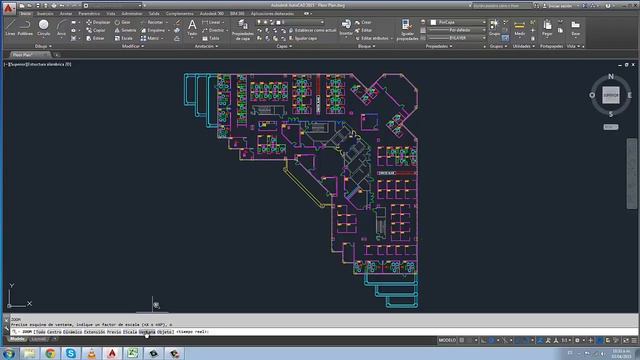Click the Escala tool in Modificar
The width and height of the screenshot is (640, 360).
point(124,38)
